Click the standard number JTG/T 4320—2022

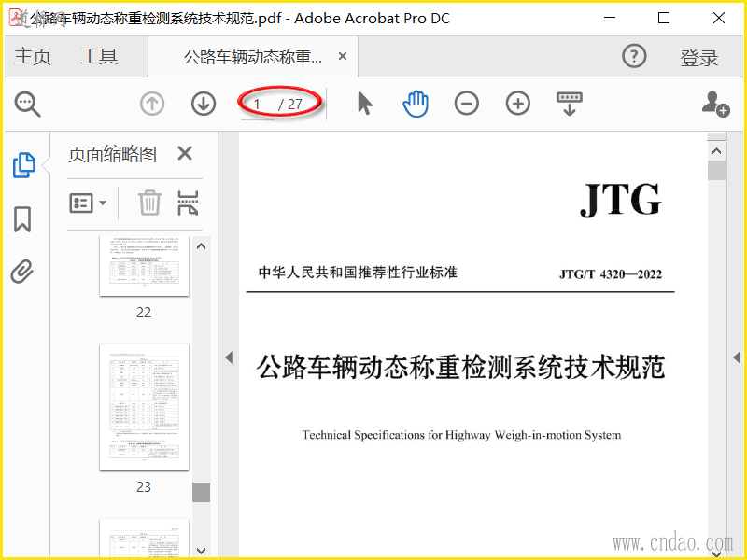611,274
